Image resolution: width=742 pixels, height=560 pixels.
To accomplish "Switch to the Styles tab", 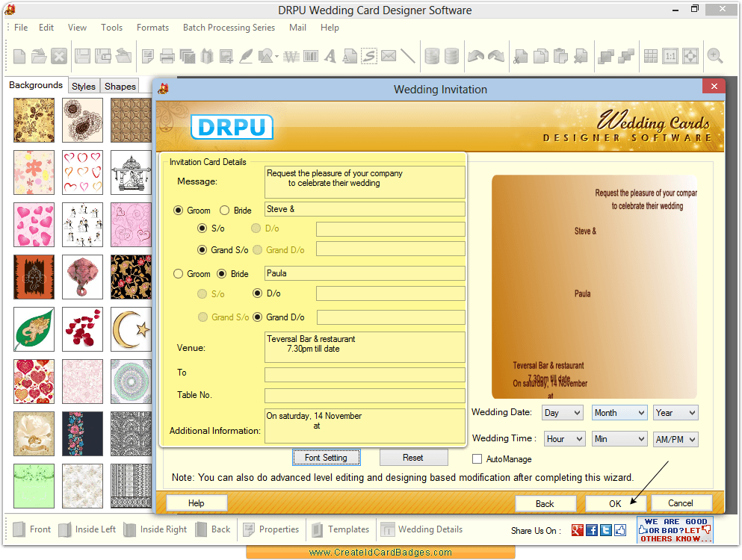I will click(x=83, y=86).
